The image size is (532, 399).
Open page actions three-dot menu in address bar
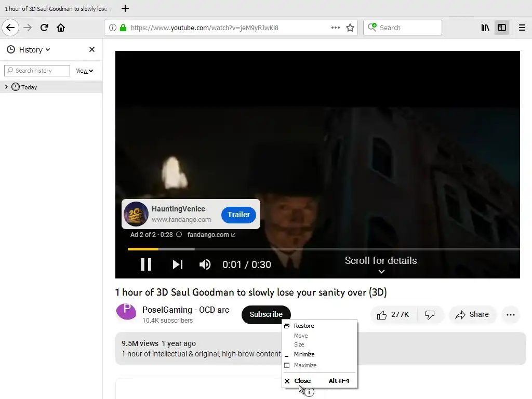pos(335,28)
